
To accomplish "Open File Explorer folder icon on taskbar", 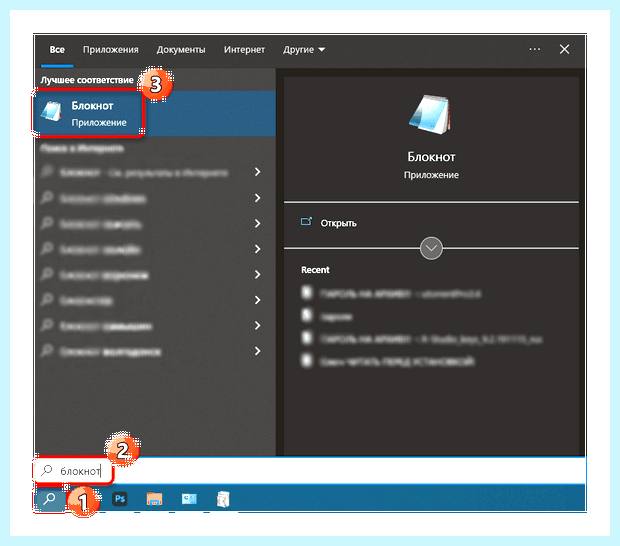I will (x=154, y=499).
